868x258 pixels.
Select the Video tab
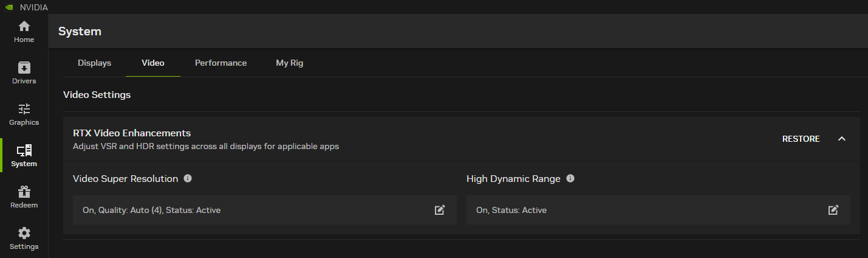click(153, 63)
